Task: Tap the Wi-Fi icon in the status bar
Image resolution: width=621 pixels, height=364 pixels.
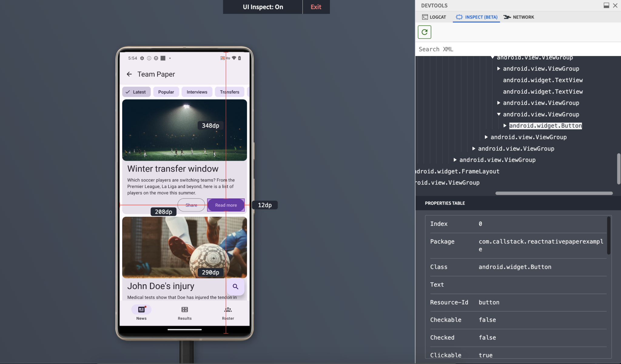Action: [233, 58]
